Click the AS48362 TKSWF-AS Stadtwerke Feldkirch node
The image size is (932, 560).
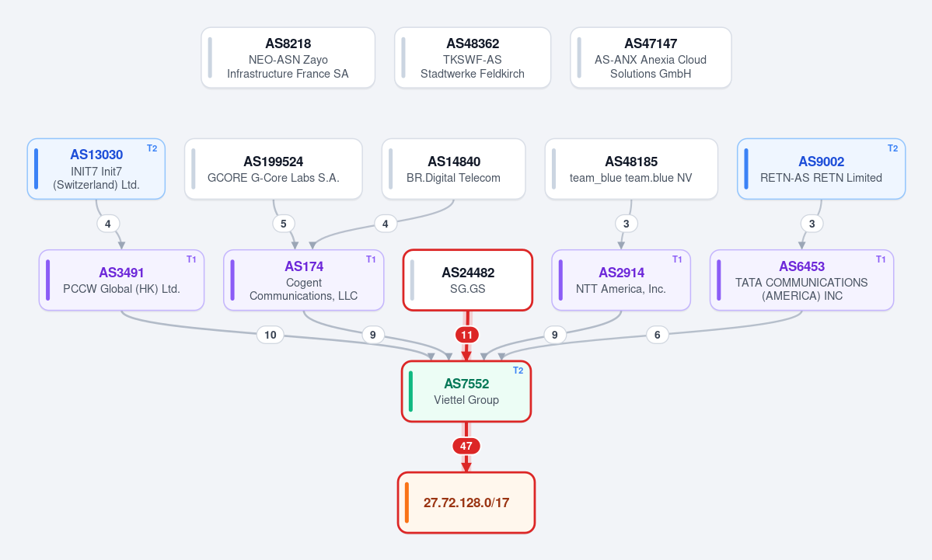point(473,57)
